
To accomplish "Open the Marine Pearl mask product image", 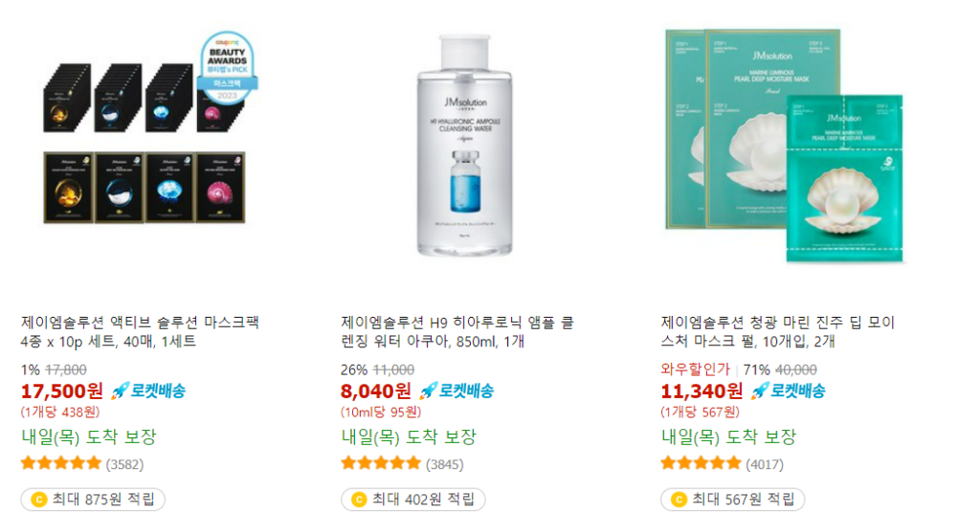I will [x=785, y=145].
